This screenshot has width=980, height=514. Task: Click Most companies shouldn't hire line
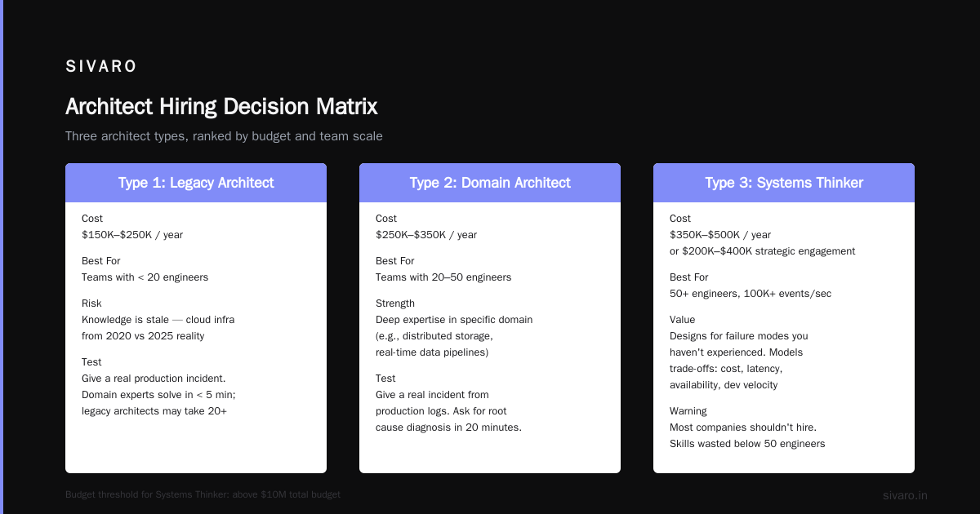coord(743,428)
